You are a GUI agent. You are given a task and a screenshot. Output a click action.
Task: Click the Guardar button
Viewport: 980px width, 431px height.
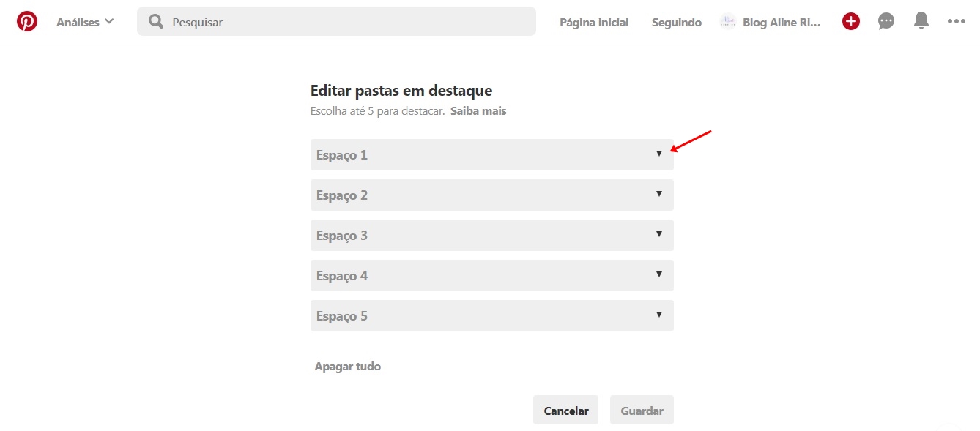point(642,411)
